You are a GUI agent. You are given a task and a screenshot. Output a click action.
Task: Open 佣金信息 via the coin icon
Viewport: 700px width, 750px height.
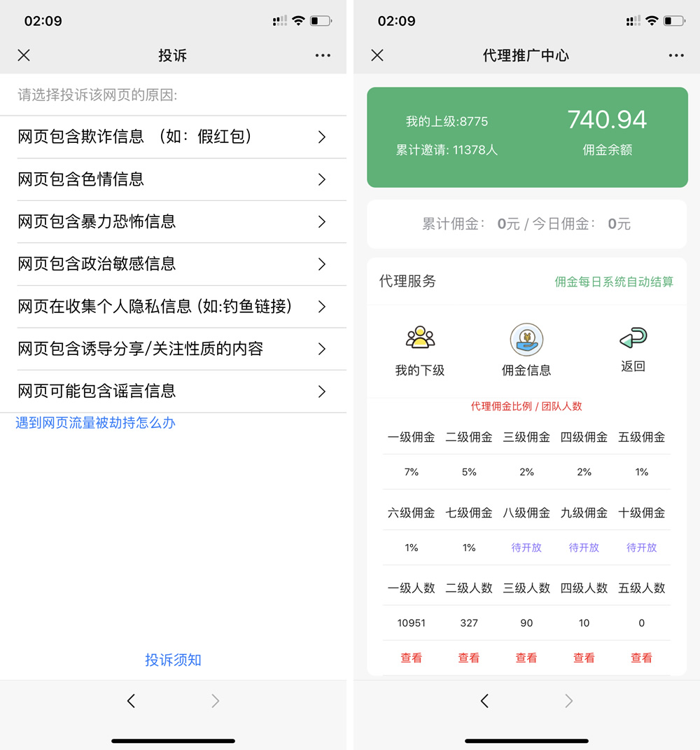pos(526,340)
